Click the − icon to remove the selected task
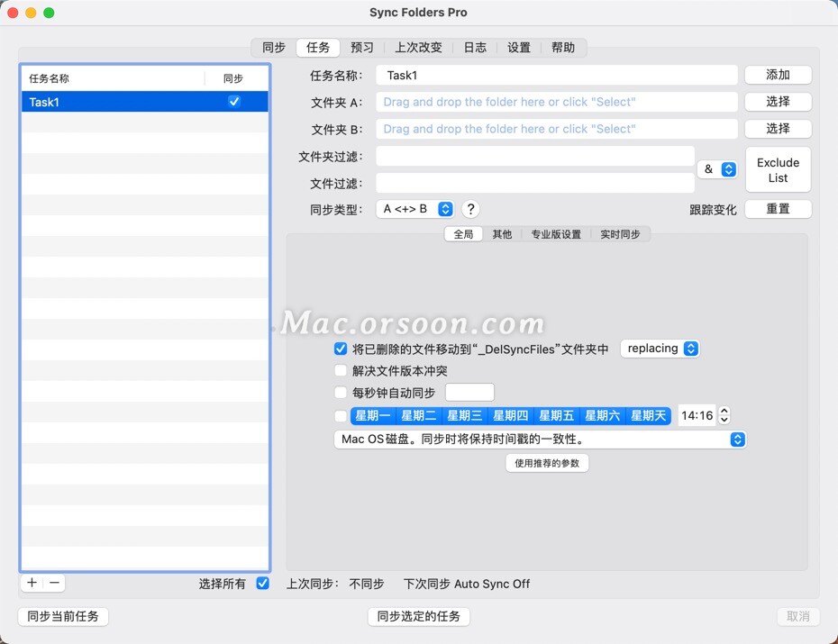The width and height of the screenshot is (838, 644). pyautogui.click(x=55, y=583)
